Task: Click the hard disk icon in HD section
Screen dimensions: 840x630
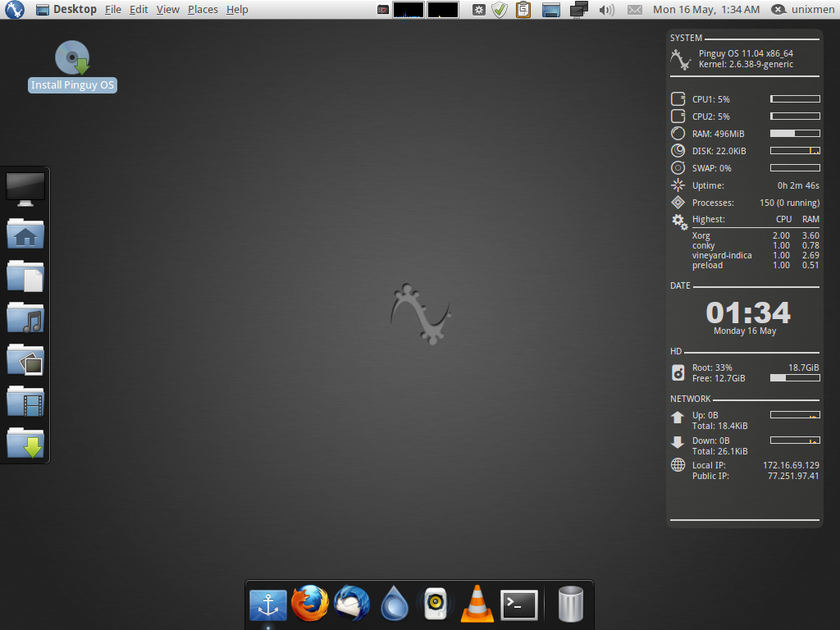Action: click(678, 372)
